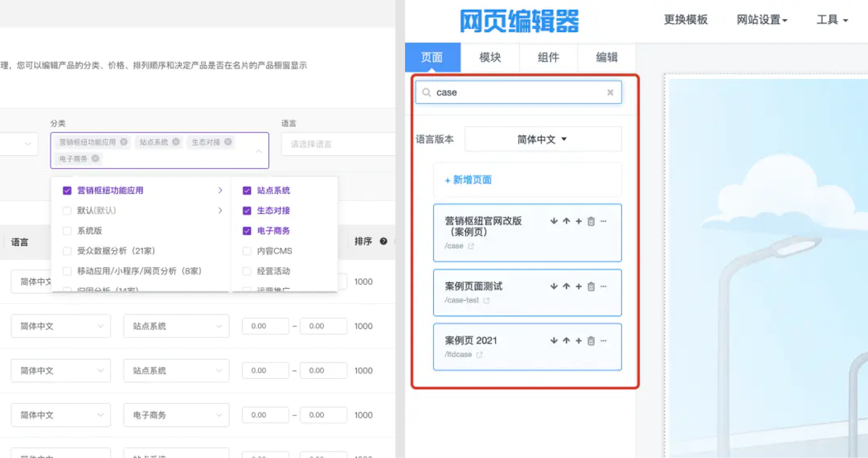868x458 pixels.
Task: Remove the 站点系统 tag from category field
Action: pyautogui.click(x=176, y=142)
